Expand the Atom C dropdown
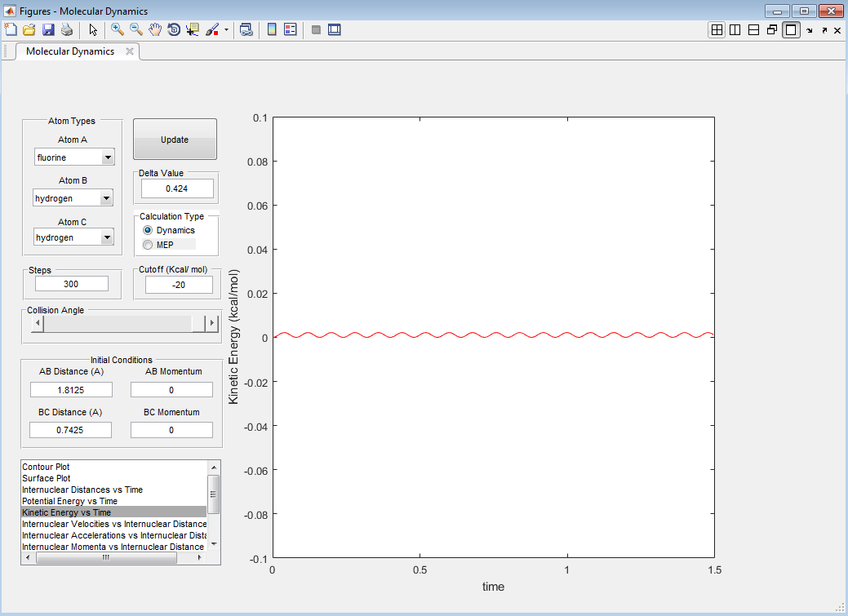848x616 pixels. [105, 237]
